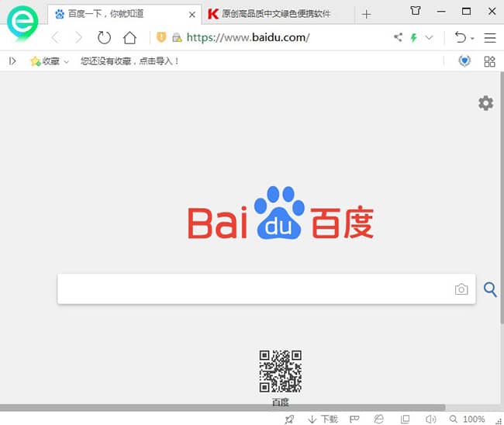Expand the 收藏 favorites dropdown
This screenshot has height=425, width=504.
(x=66, y=61)
